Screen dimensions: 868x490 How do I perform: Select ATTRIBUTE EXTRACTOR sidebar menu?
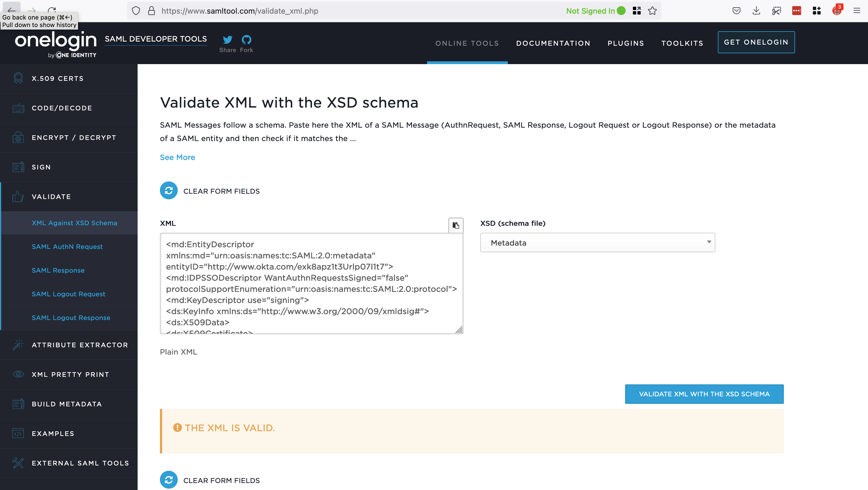pyautogui.click(x=69, y=345)
